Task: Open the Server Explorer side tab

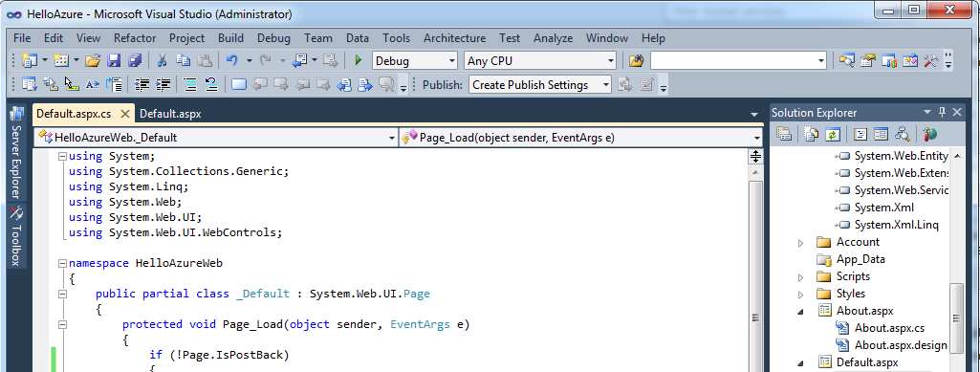Action: (16, 154)
